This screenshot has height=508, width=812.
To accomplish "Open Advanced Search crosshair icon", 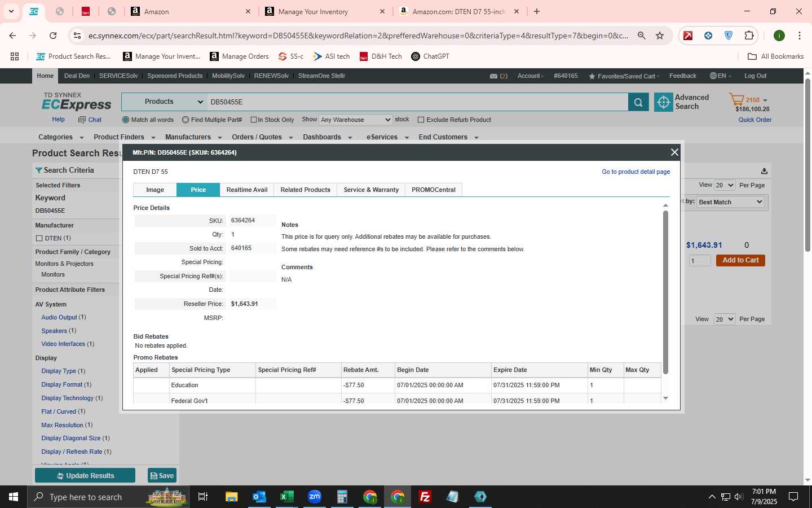I will 664,102.
